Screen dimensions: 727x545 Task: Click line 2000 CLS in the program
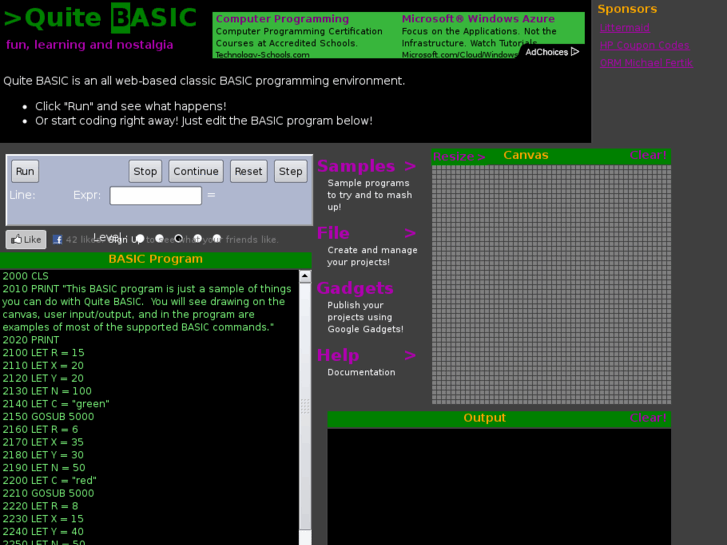[26, 276]
